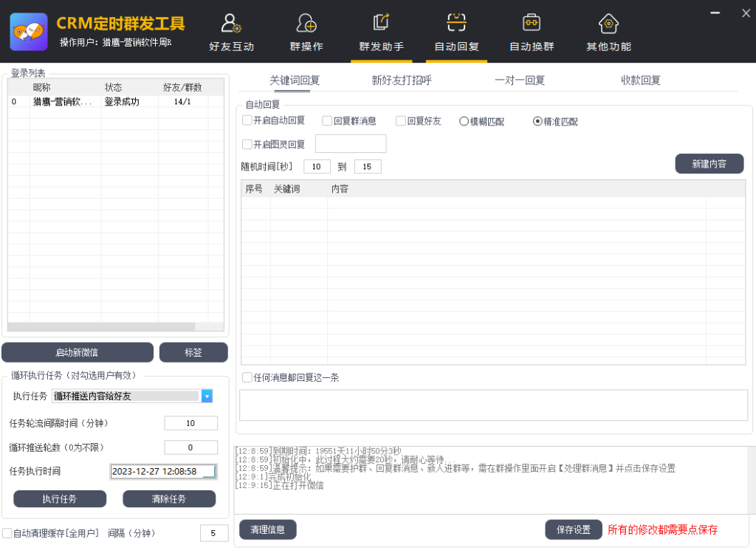This screenshot has height=556, width=756.
Task: Select the 模糊匹配 radio button
Action: (x=464, y=121)
